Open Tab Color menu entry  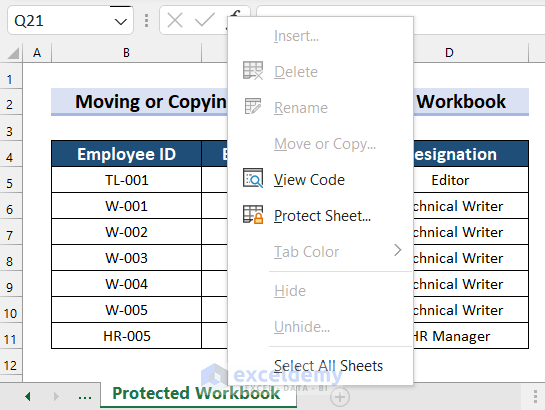(x=320, y=252)
